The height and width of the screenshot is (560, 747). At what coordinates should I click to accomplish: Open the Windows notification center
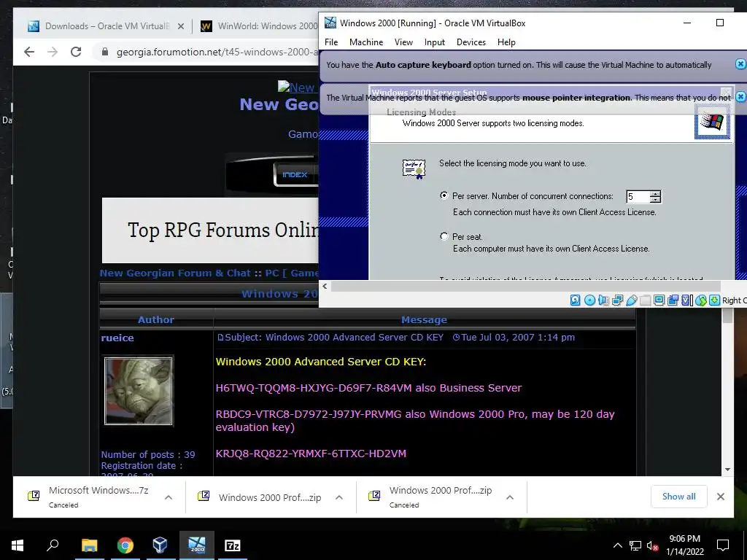pos(723,545)
